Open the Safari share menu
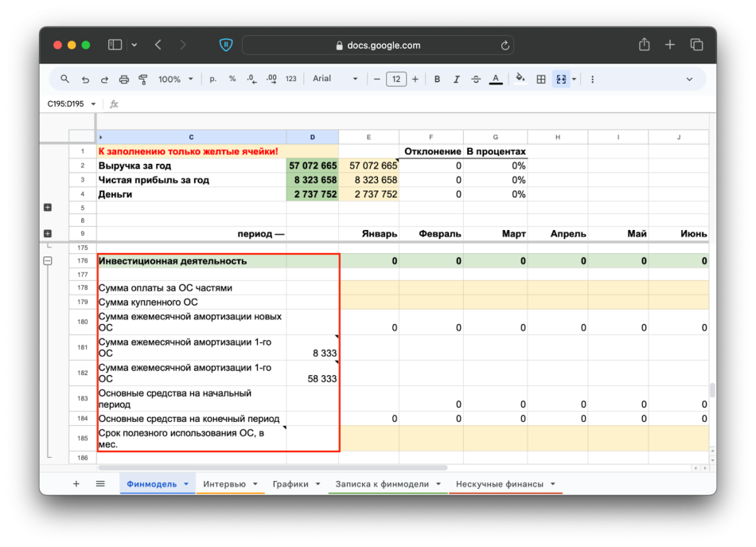 click(x=644, y=45)
